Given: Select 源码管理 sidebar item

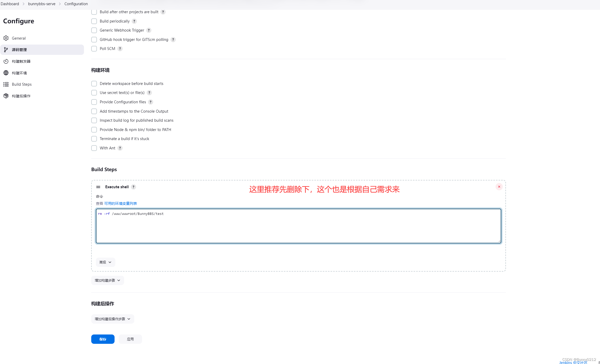Looking at the screenshot, I should [42, 50].
